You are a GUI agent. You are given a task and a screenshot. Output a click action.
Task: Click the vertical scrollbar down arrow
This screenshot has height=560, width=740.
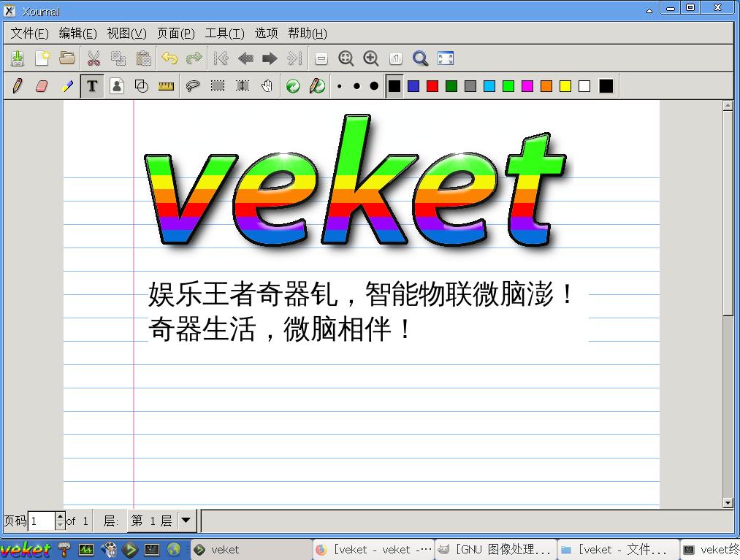pyautogui.click(x=728, y=503)
